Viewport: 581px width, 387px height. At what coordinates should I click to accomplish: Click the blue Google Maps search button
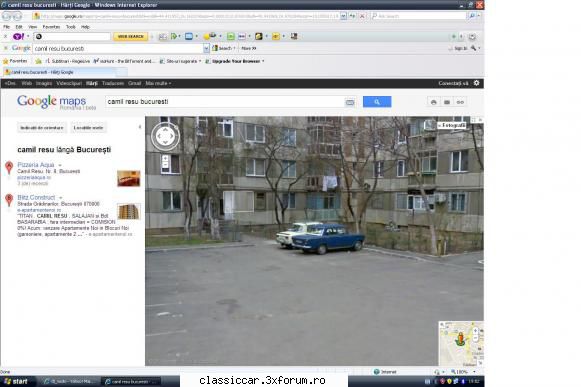(x=377, y=102)
